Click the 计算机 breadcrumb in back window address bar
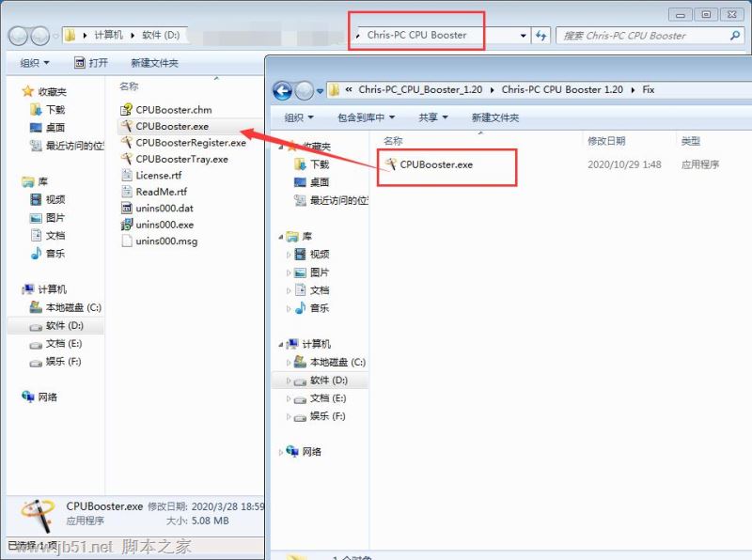This screenshot has height=560, width=752. 108,35
